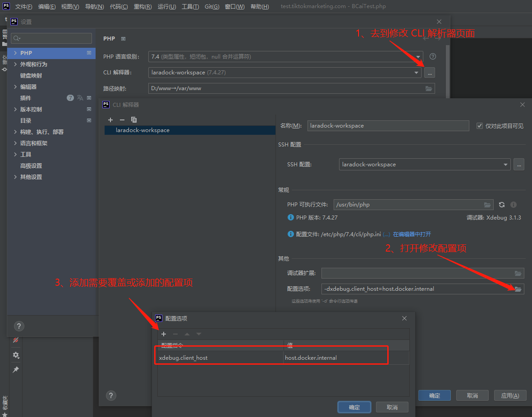Expand the Tools settings node
This screenshot has width=532, height=417.
coord(15,154)
